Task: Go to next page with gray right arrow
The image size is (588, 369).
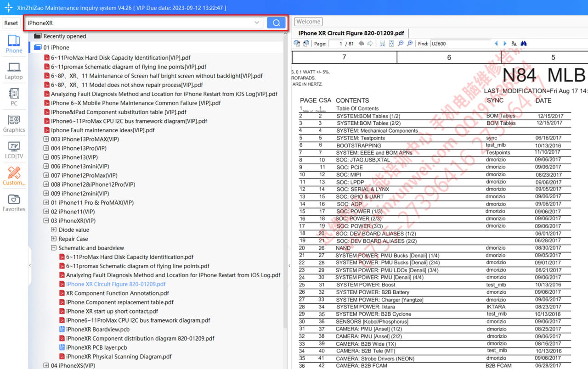Action: (370, 44)
